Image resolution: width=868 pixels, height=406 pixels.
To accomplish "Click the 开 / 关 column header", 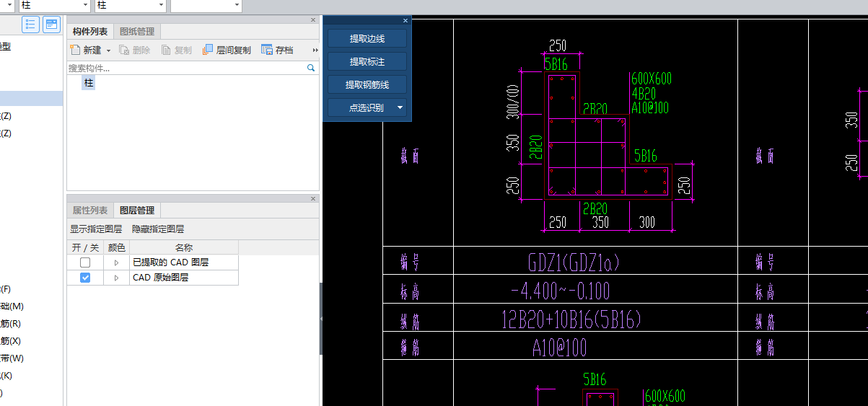I will point(85,248).
